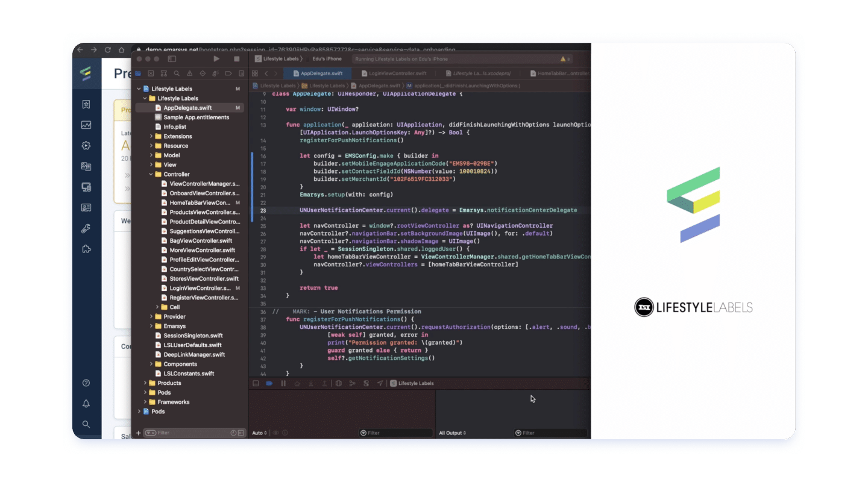Expand the Products folder
Image resolution: width=868 pixels, height=482 pixels.
[x=145, y=383]
